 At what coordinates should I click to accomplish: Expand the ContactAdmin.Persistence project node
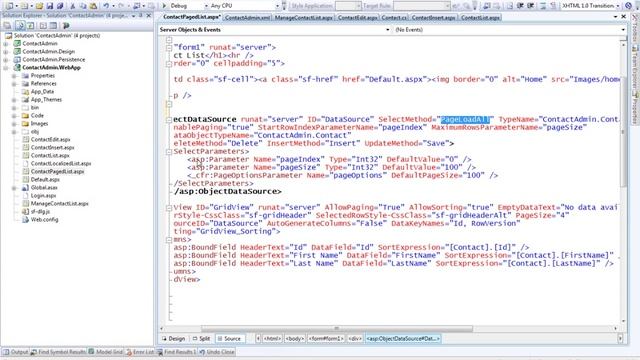[x=6, y=60]
